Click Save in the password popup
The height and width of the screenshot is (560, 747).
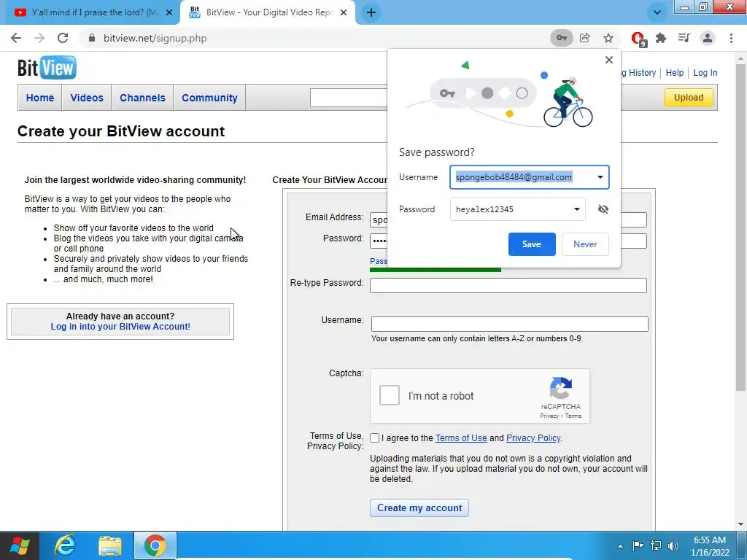pyautogui.click(x=532, y=244)
